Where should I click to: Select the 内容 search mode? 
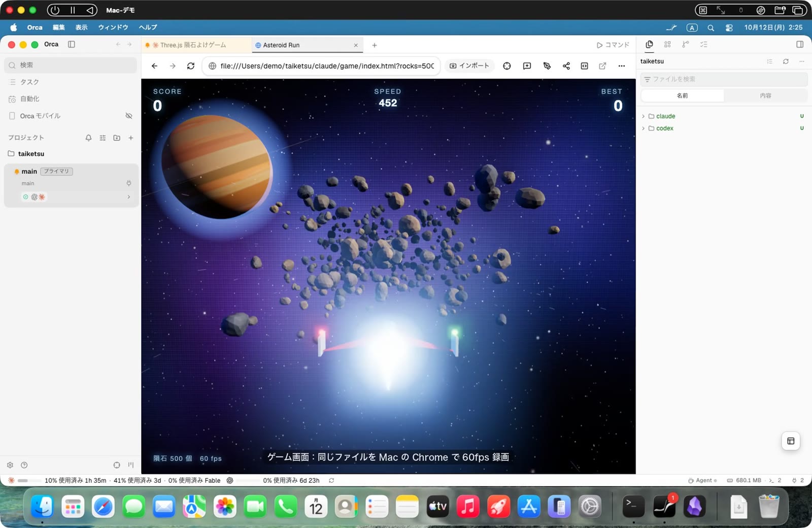tap(765, 95)
